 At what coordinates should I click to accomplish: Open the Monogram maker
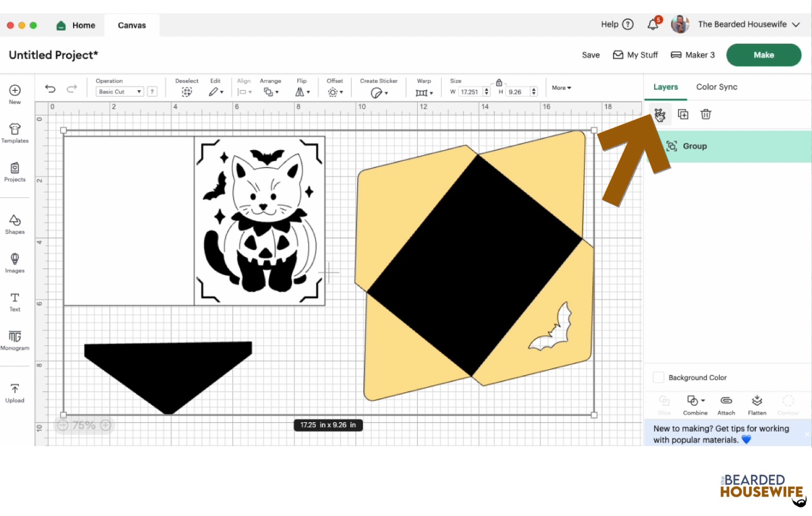(x=15, y=340)
